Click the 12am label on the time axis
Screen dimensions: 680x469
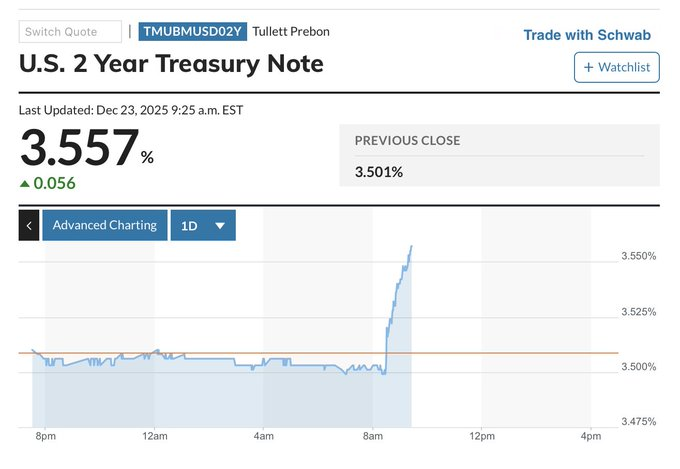pyautogui.click(x=154, y=436)
